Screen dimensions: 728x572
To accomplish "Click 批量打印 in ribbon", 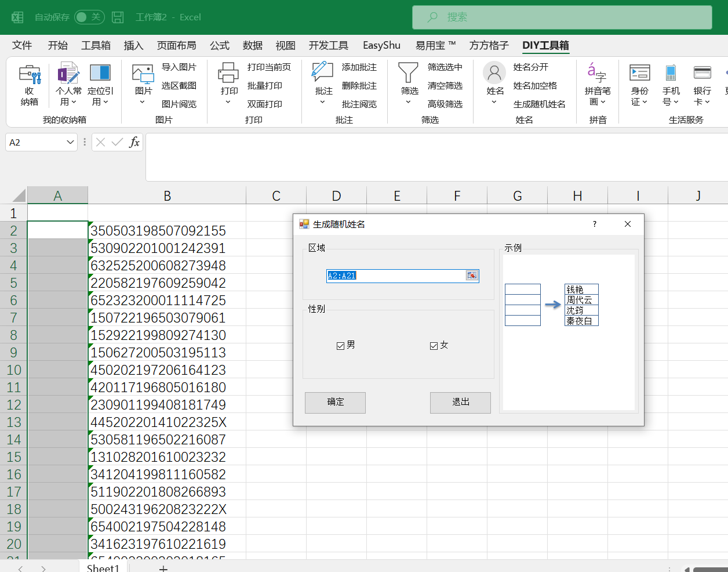I will [x=265, y=86].
